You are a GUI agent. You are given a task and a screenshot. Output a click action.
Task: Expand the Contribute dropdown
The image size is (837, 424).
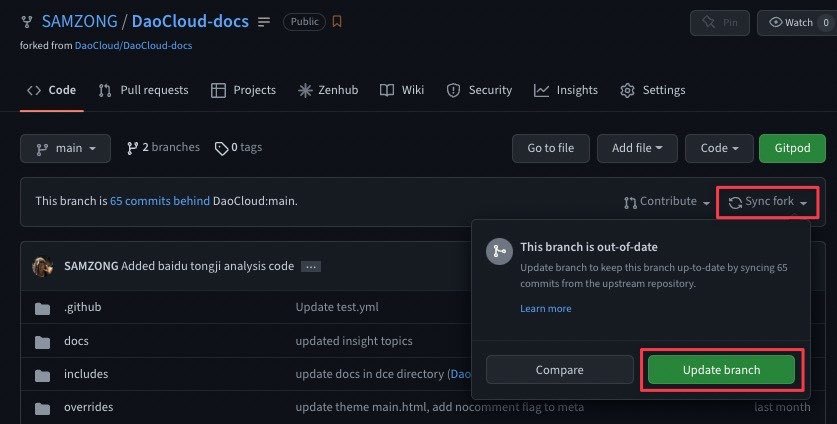tap(666, 202)
